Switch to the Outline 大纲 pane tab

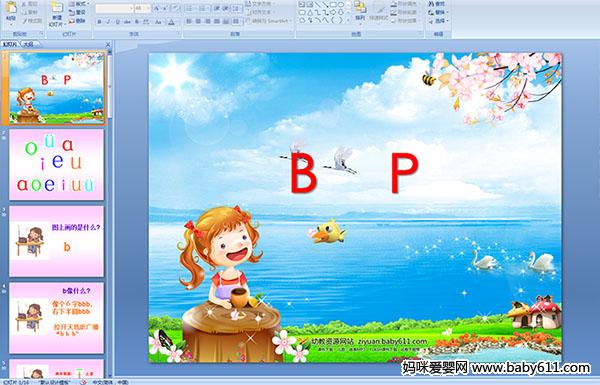click(28, 44)
